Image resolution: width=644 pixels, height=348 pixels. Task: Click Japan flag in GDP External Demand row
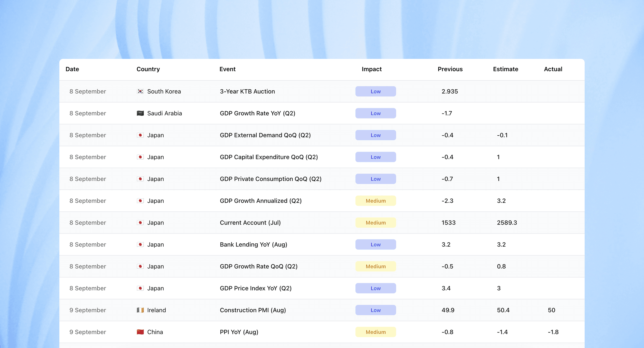pyautogui.click(x=140, y=135)
